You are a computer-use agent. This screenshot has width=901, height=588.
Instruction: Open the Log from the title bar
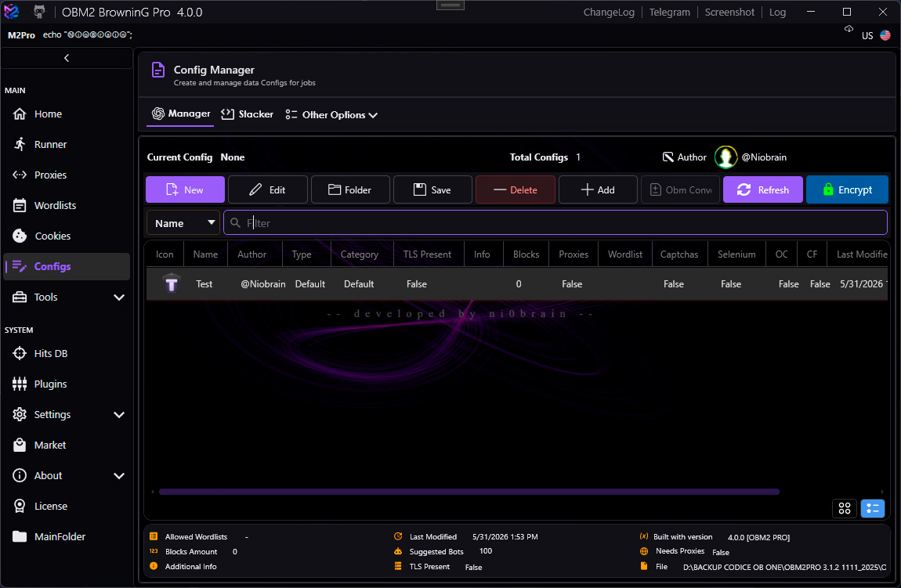click(x=777, y=12)
